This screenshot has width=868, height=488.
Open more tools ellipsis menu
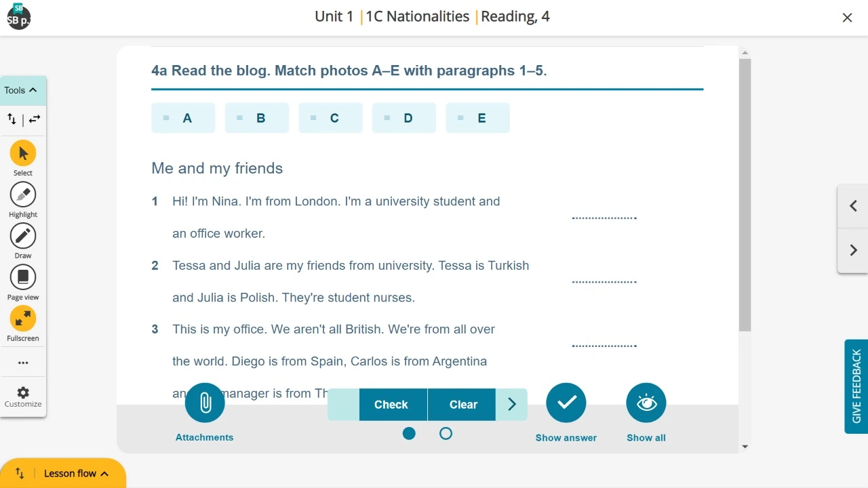(x=23, y=363)
